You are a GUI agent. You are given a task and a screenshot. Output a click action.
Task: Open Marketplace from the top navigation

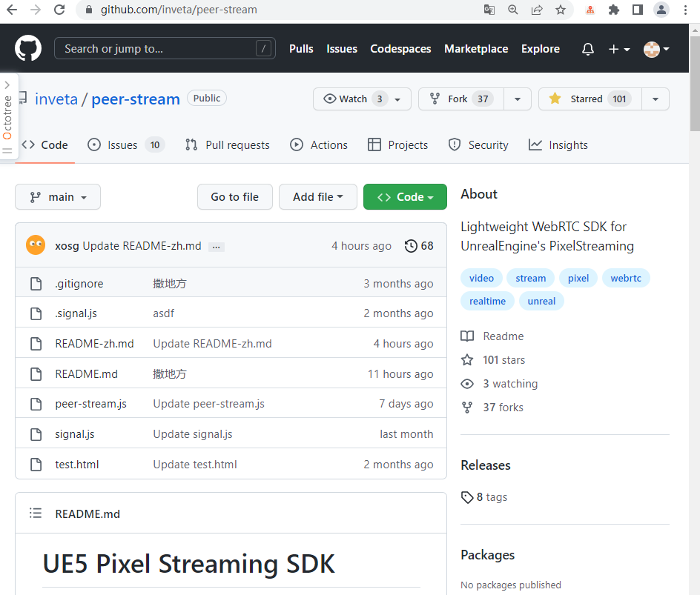click(476, 49)
